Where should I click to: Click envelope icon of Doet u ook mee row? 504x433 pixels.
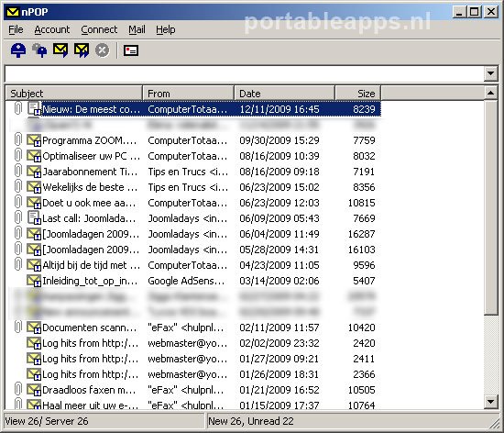34,203
